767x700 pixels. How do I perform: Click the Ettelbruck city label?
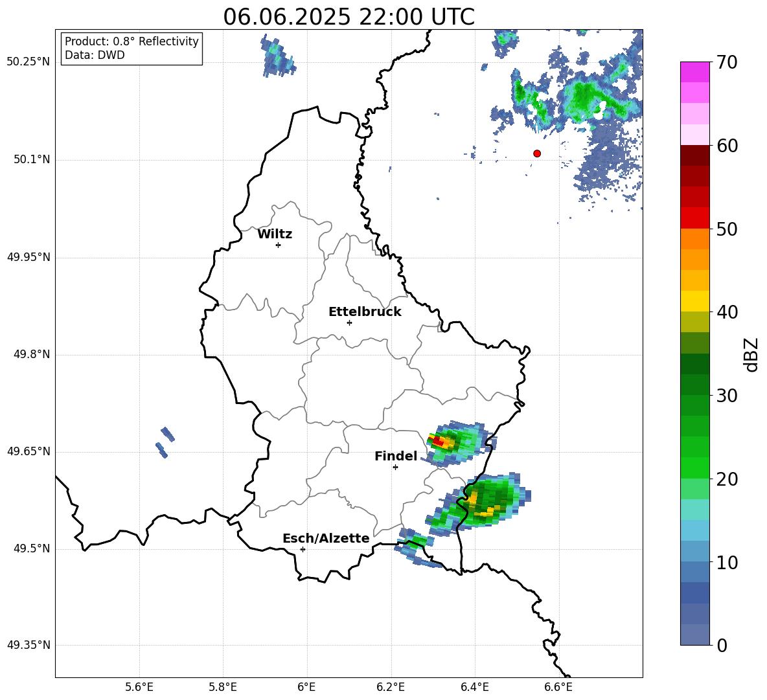(x=365, y=312)
